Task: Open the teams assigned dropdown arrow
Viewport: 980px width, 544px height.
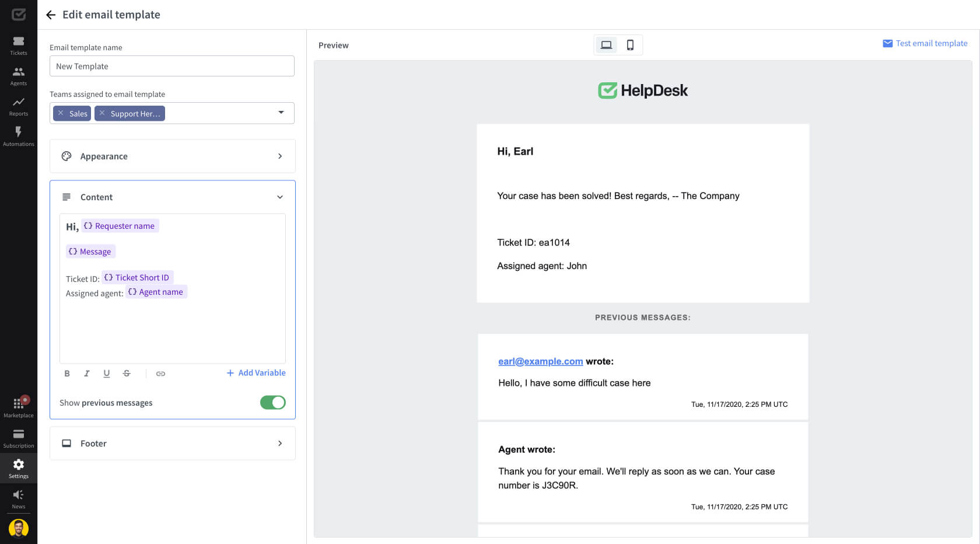Action: point(281,113)
